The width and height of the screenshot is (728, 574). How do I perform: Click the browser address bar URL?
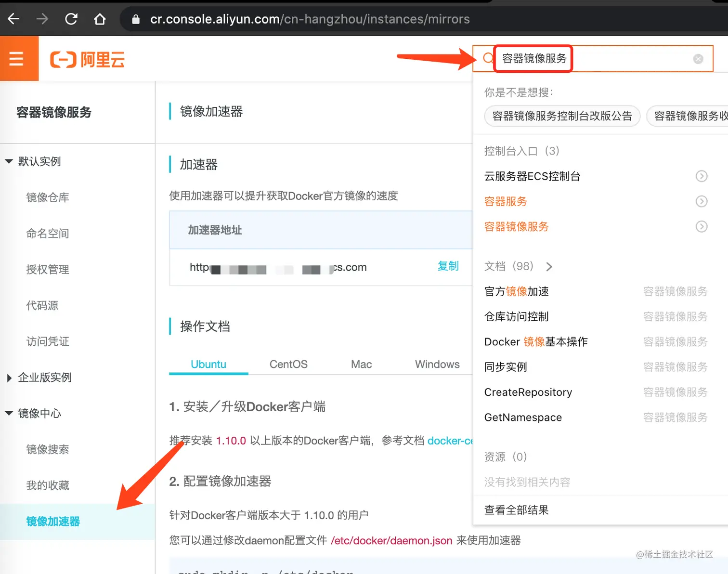310,19
